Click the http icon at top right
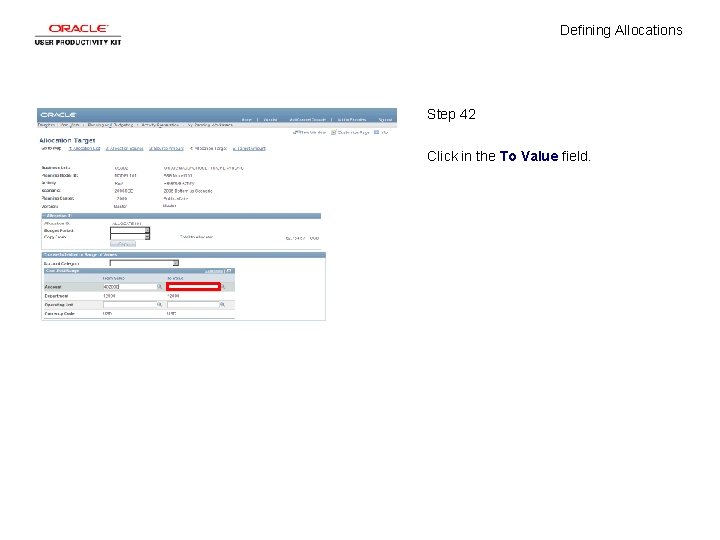 [x=381, y=132]
